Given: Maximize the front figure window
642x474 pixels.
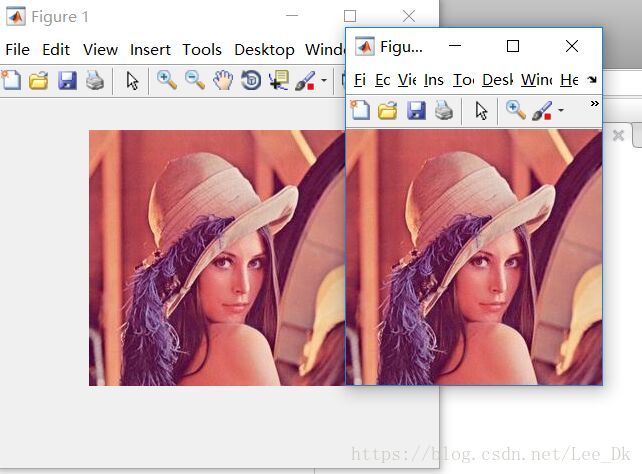Looking at the screenshot, I should (x=513, y=46).
